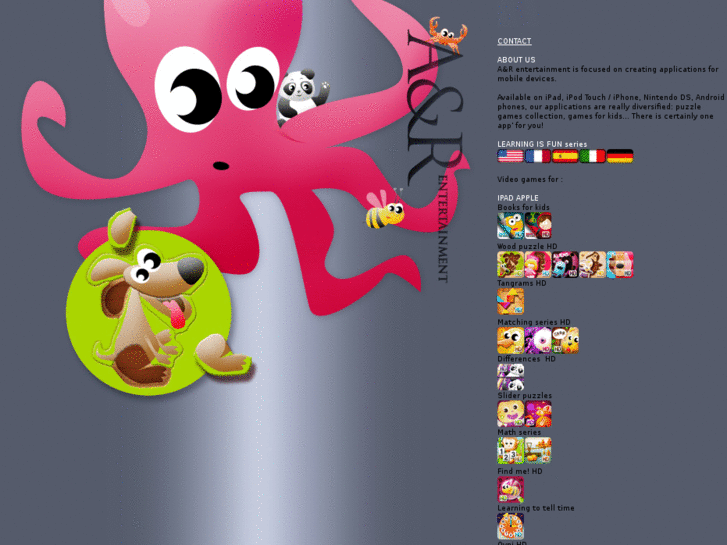The width and height of the screenshot is (727, 545).
Task: Select the Spanish flag
Action: click(x=565, y=156)
